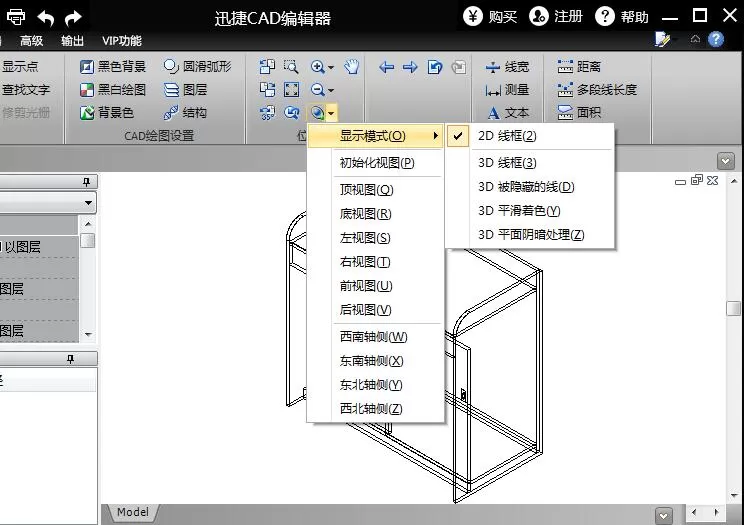
Task: Click the 面积 area tool
Action: [x=579, y=112]
